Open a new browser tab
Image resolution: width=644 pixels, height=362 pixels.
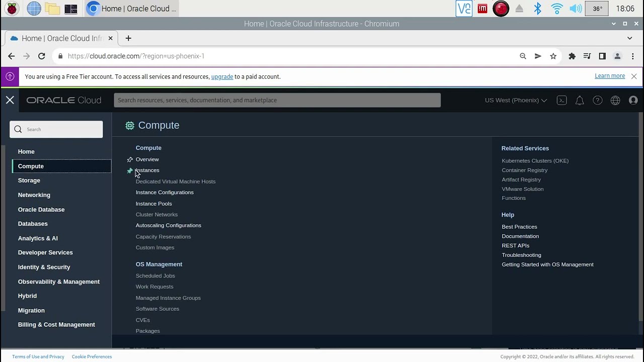(x=128, y=38)
